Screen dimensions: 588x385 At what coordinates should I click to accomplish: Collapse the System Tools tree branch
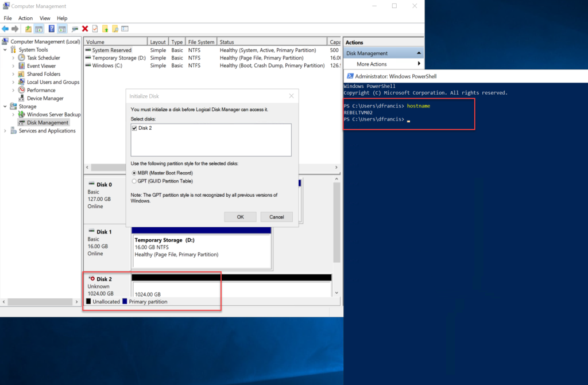[x=5, y=49]
